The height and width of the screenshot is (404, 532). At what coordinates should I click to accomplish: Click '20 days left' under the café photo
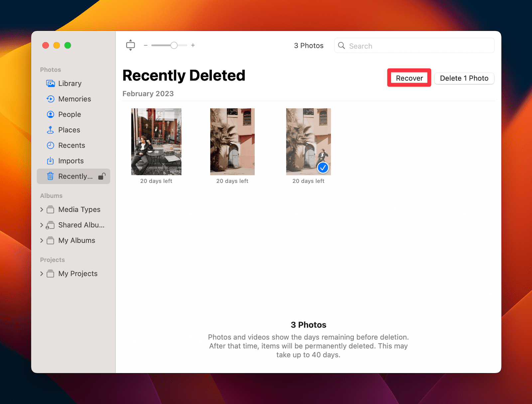point(156,181)
